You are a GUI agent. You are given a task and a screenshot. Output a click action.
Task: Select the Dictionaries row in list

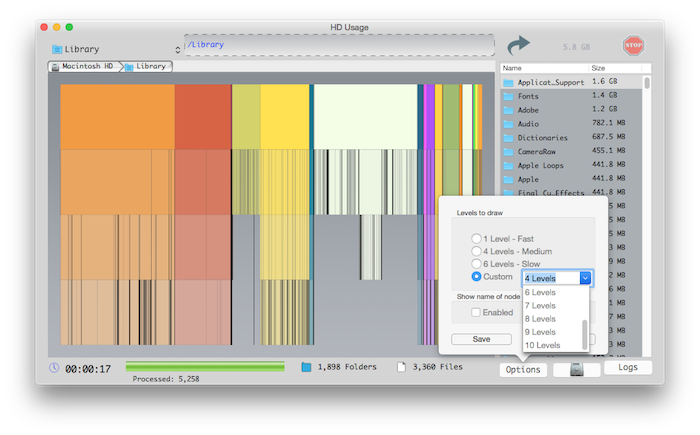click(571, 138)
